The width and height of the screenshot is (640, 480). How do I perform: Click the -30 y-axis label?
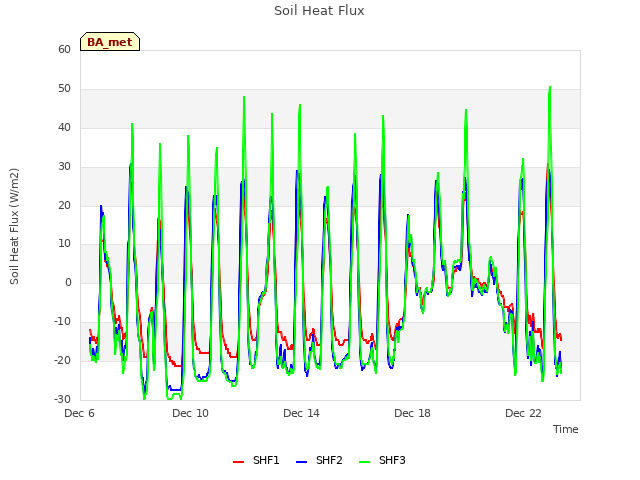[x=63, y=399]
